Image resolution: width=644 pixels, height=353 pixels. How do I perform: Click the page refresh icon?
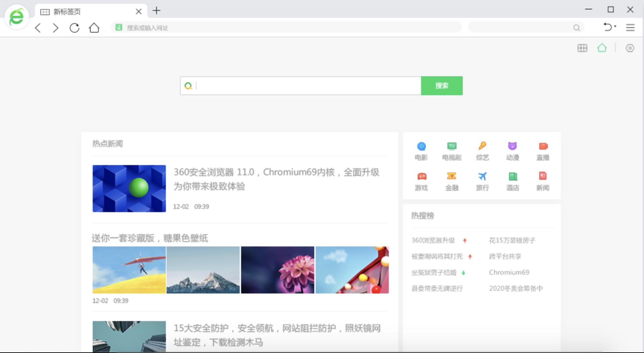click(x=75, y=28)
